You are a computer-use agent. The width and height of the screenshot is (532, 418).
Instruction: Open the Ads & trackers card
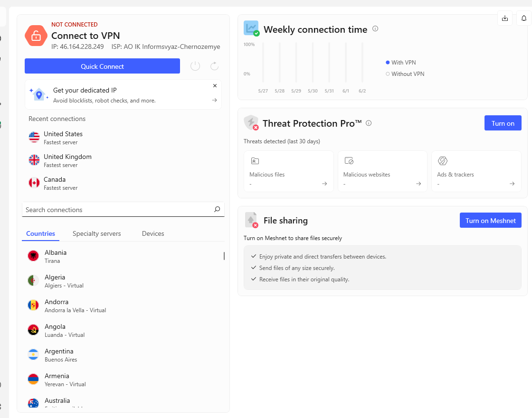pos(476,172)
